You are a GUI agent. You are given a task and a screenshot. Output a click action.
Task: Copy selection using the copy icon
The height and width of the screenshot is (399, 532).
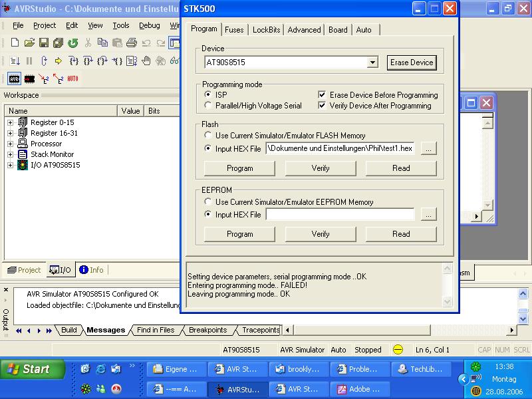[x=102, y=43]
